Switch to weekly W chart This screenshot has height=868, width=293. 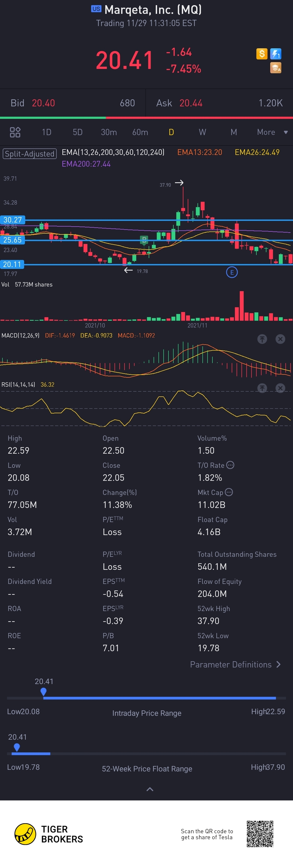(x=202, y=132)
